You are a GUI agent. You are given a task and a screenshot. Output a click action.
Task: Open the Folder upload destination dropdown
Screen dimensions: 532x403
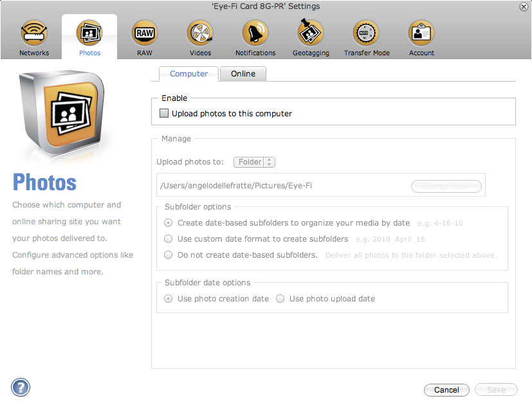[x=254, y=162]
